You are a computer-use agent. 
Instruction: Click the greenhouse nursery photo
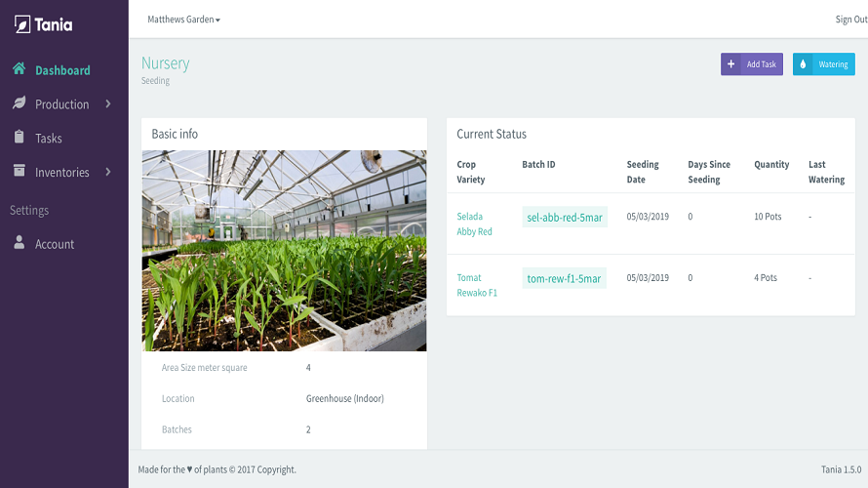(284, 251)
